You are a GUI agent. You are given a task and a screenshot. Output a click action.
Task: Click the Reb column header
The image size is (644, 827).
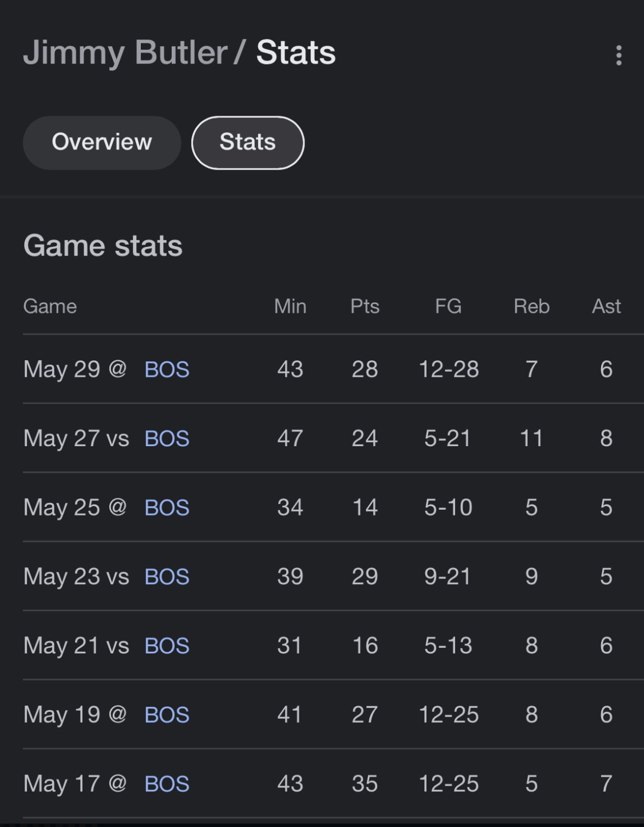[531, 306]
